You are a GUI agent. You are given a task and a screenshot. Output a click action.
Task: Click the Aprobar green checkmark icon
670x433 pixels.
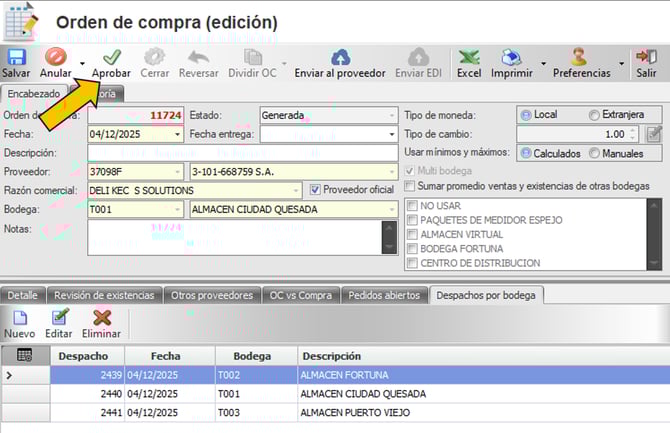111,57
